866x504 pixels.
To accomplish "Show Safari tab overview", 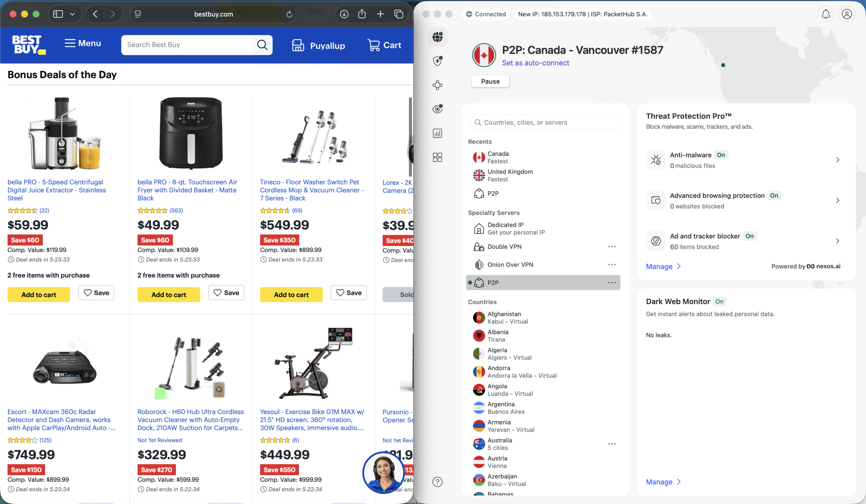I will [398, 14].
